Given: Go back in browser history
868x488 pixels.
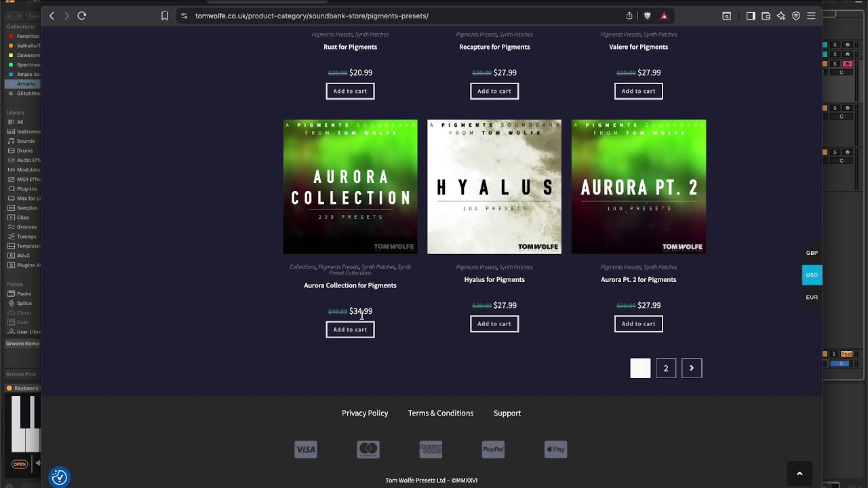Looking at the screenshot, I should tap(52, 16).
